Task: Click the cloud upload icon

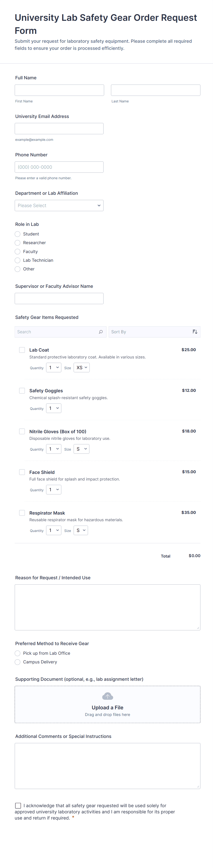Action: pyautogui.click(x=107, y=696)
